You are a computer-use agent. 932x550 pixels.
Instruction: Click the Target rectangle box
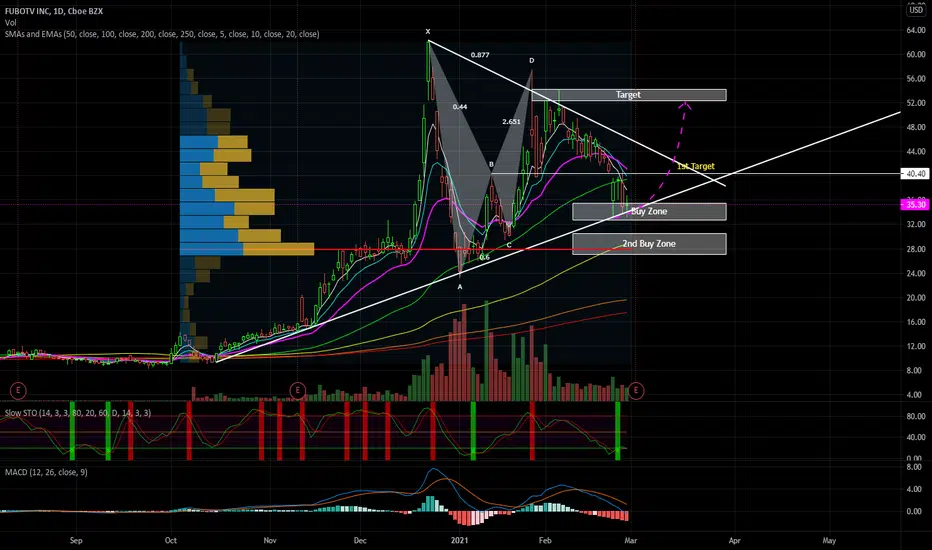tap(628, 95)
